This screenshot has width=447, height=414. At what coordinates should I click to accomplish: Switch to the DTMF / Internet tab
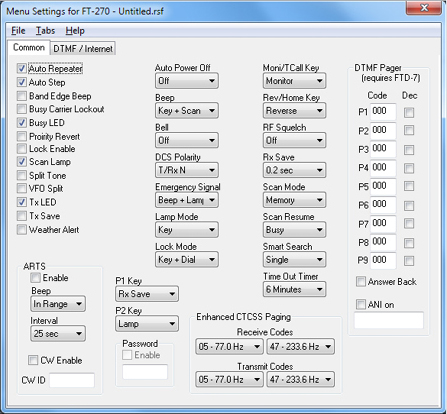click(x=83, y=49)
